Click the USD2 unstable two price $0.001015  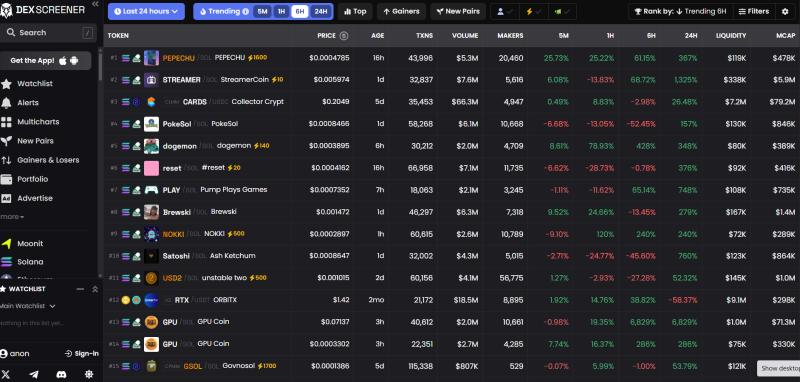333,278
